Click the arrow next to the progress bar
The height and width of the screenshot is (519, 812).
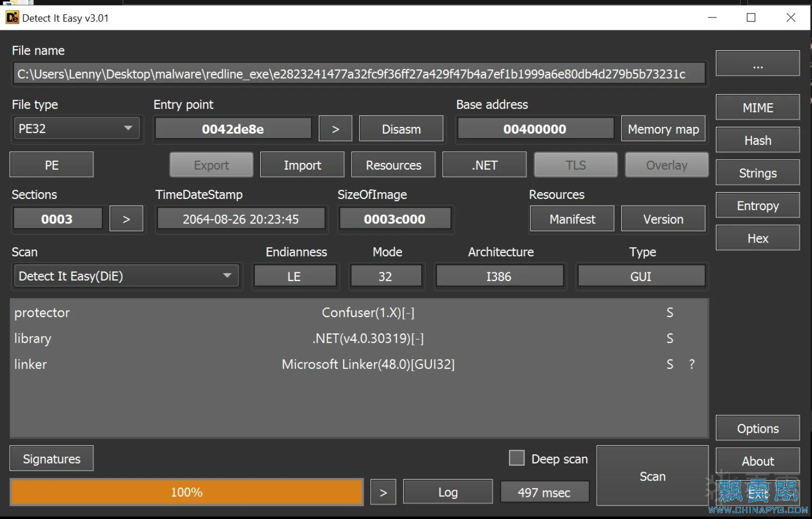tap(383, 492)
